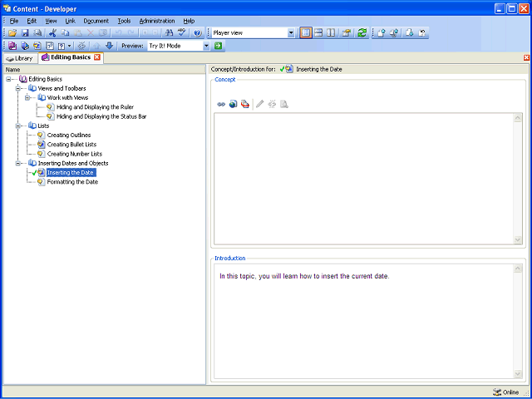Click the Link Section toolbar icon
This screenshot has height=399, width=532.
25,46
